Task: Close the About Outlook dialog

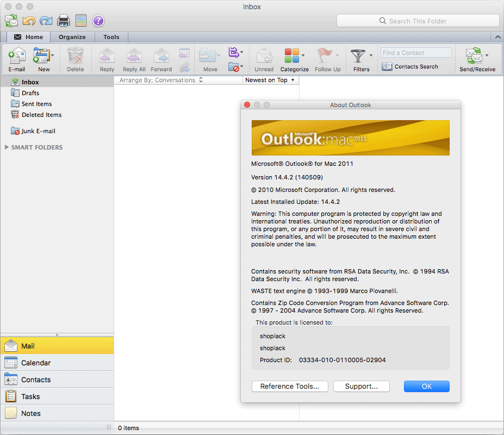Action: pyautogui.click(x=247, y=105)
